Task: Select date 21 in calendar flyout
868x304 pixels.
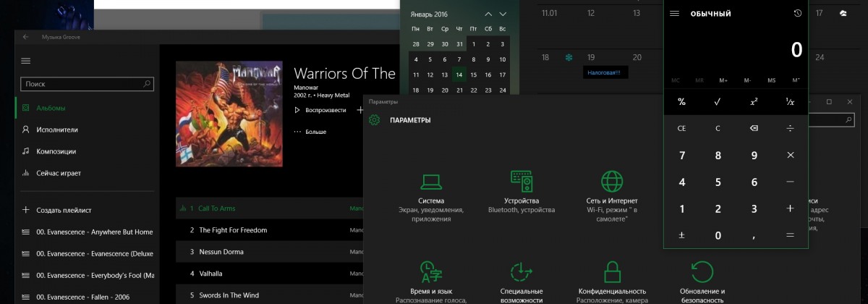Action: click(459, 90)
